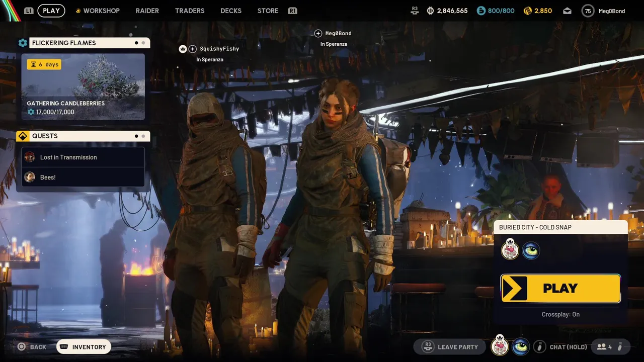Image resolution: width=644 pixels, height=362 pixels.
Task: Click the BACK button
Action: point(32,347)
